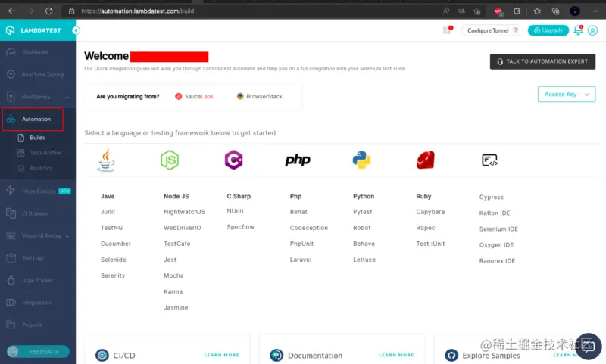The image size is (606, 364).
Task: Select the WebDriverIO framework
Action: coord(182,228)
